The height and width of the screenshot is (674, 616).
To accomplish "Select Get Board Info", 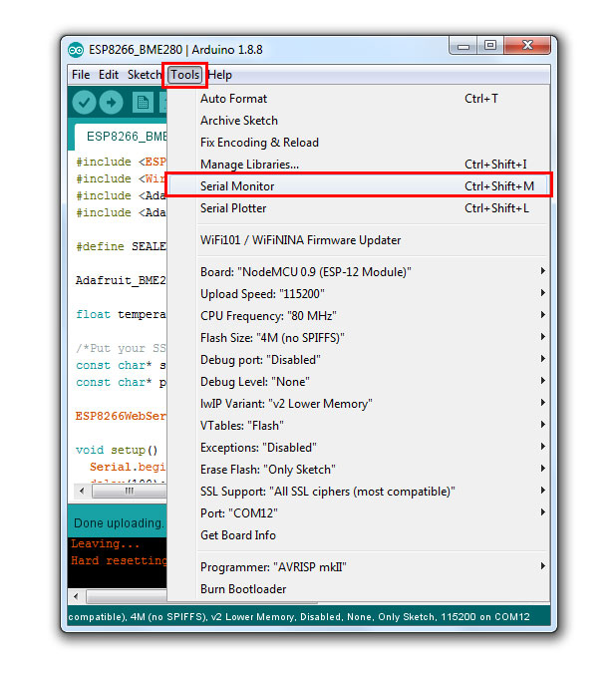I will (x=358, y=534).
